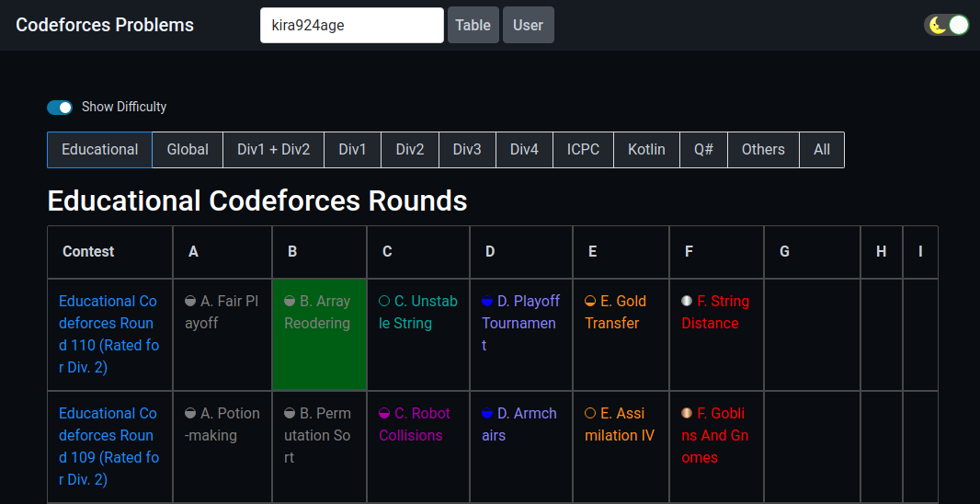Open problem A. Potion-making
Viewport: 980px width, 504px height.
pos(222,424)
